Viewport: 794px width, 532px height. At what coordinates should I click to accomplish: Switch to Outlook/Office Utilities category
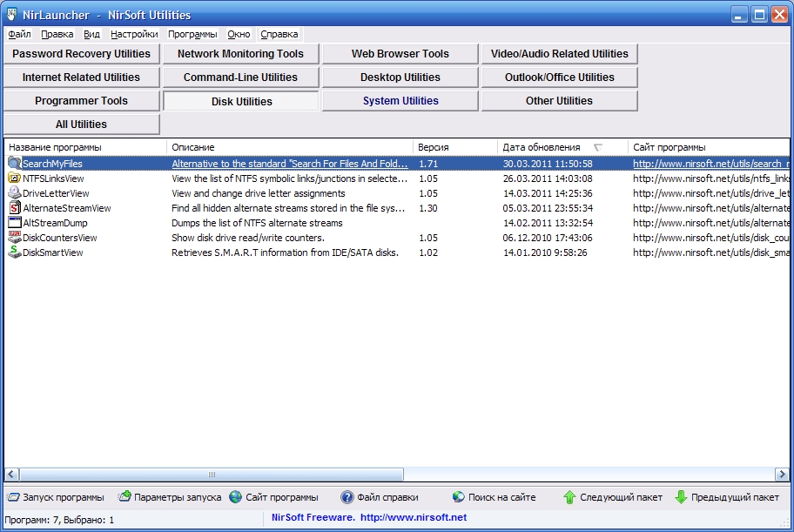click(x=559, y=77)
